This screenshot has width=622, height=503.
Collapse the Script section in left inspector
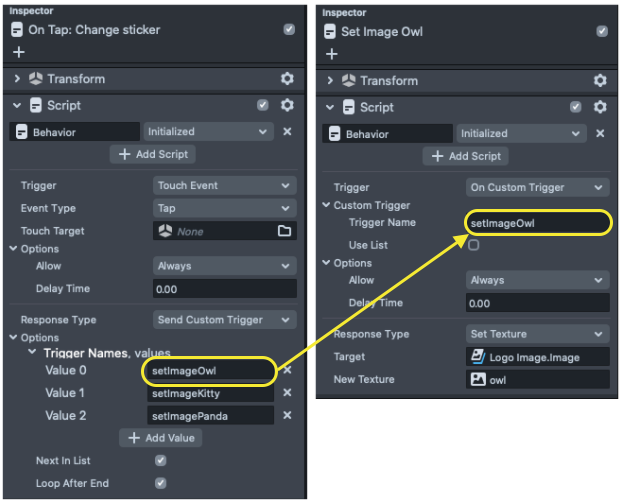coord(17,106)
